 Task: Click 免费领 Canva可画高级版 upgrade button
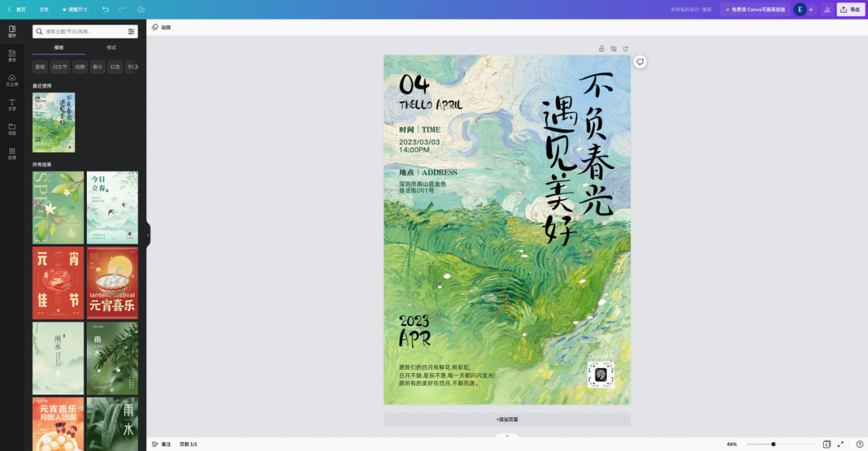tap(755, 10)
